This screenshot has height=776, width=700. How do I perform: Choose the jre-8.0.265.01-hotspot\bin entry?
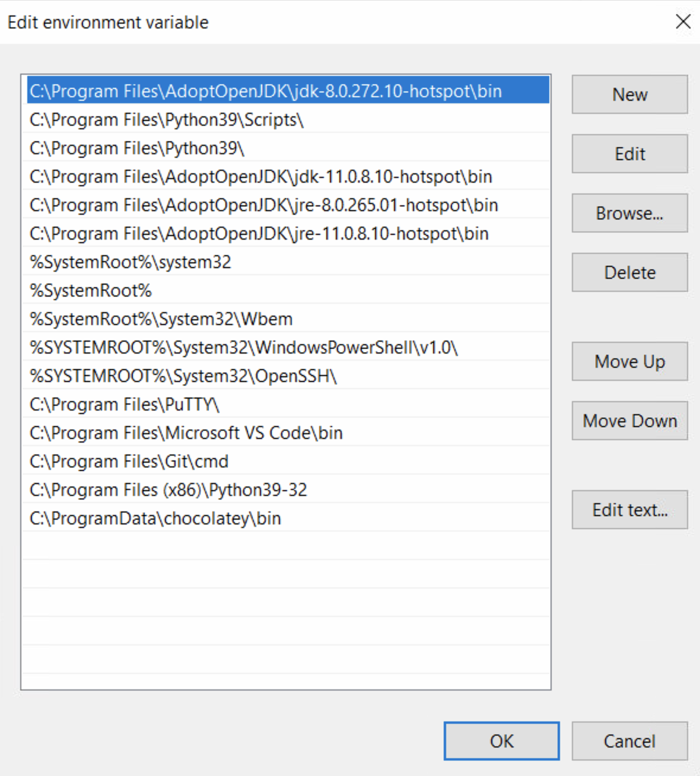(264, 205)
